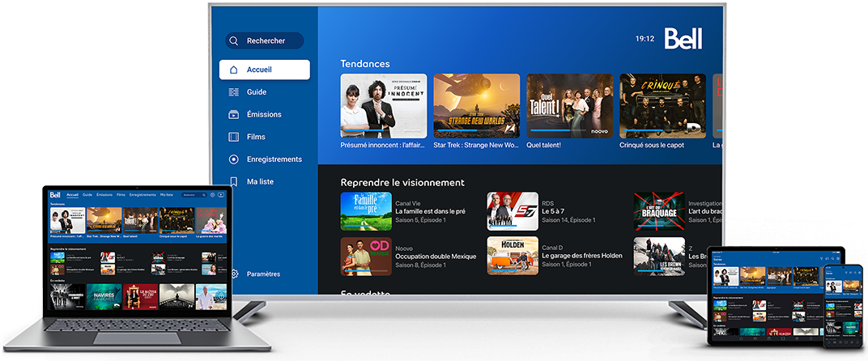Open the Quel talent! show tile
This screenshot has height=361, width=868.
click(x=569, y=105)
